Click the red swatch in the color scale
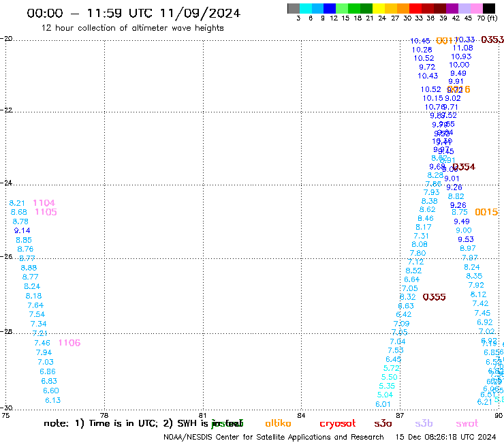 tap(415, 8)
